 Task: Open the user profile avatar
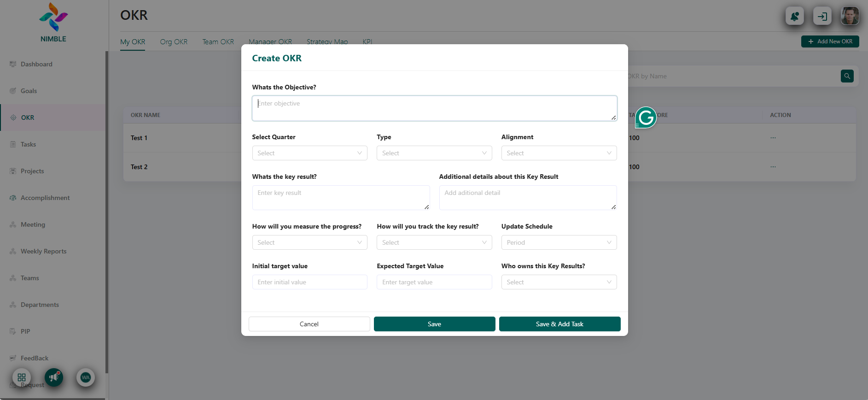pyautogui.click(x=850, y=16)
